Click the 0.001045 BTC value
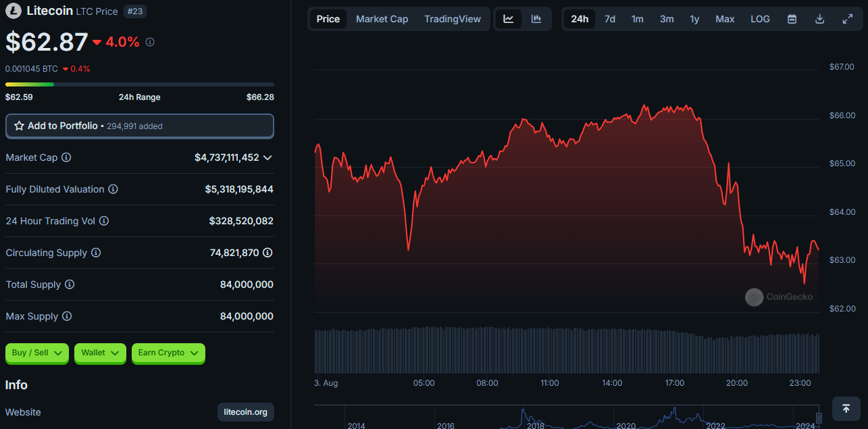This screenshot has width=868, height=429. (32, 69)
